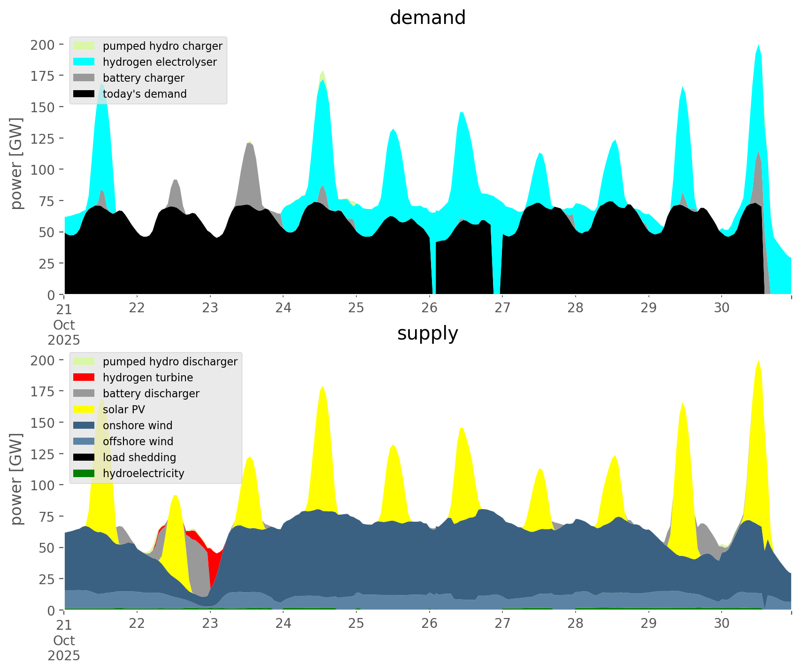
Task: Click the green hydroelectricity legend swatch
Action: click(x=84, y=473)
